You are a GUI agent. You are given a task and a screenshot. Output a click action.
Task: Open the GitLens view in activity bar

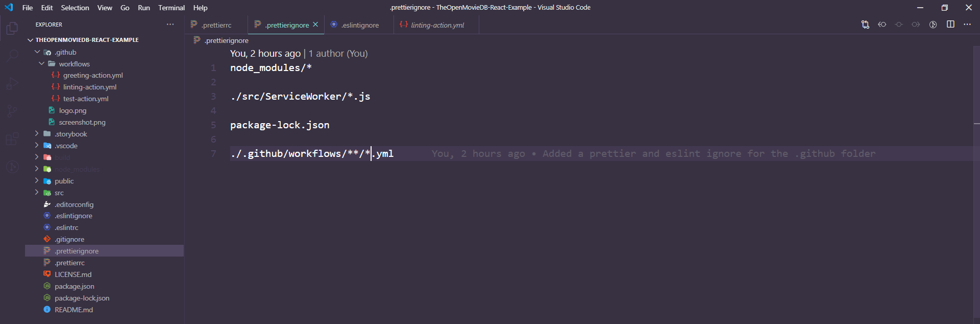(x=12, y=166)
